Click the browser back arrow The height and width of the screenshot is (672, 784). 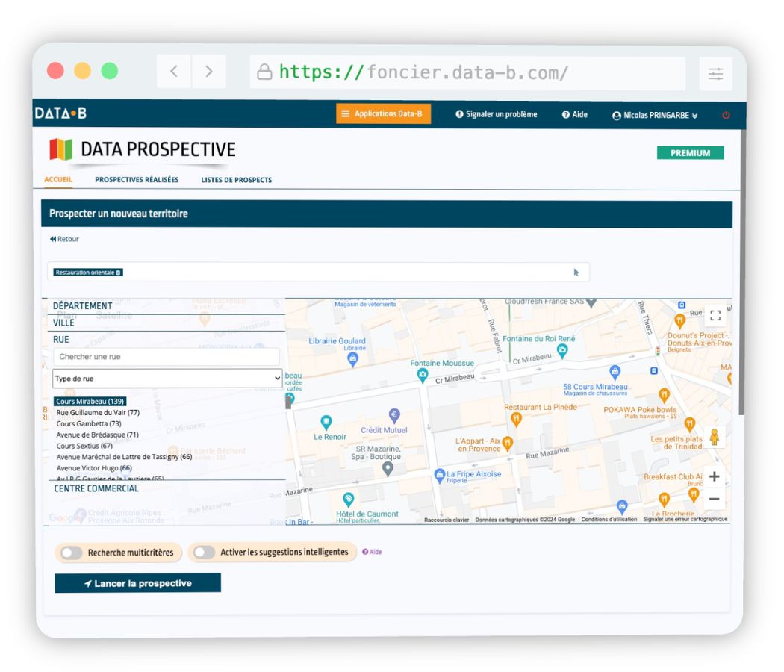point(174,72)
